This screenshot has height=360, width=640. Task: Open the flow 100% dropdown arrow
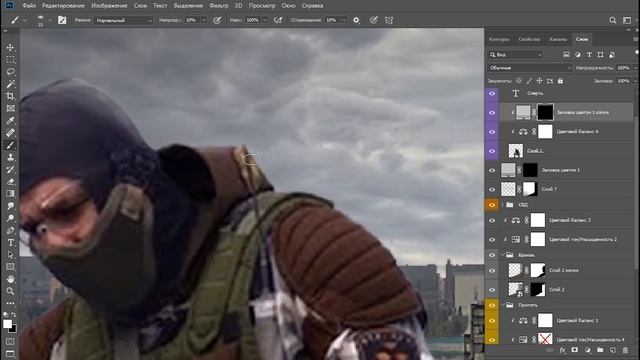tap(264, 20)
